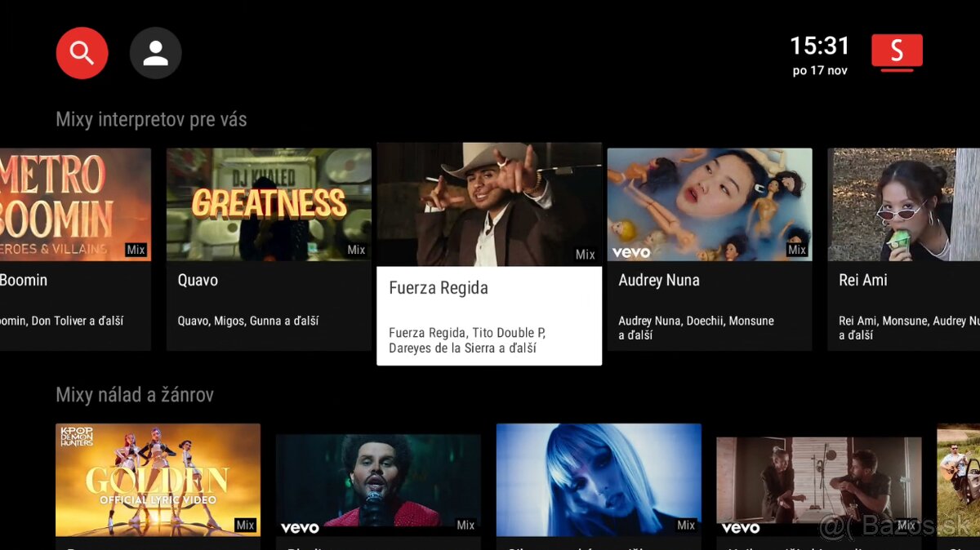Click Mix badge on Fuerza Regida thumbnail
This screenshot has width=980, height=550.
[585, 255]
